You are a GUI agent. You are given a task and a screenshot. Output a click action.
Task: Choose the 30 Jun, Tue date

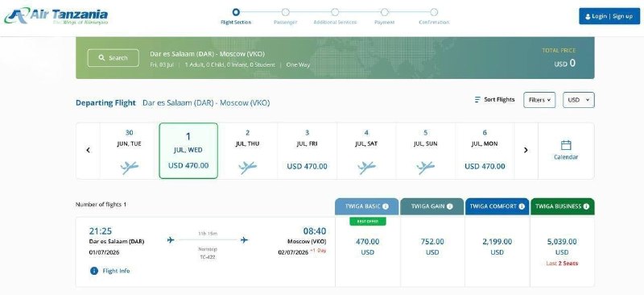pyautogui.click(x=130, y=151)
